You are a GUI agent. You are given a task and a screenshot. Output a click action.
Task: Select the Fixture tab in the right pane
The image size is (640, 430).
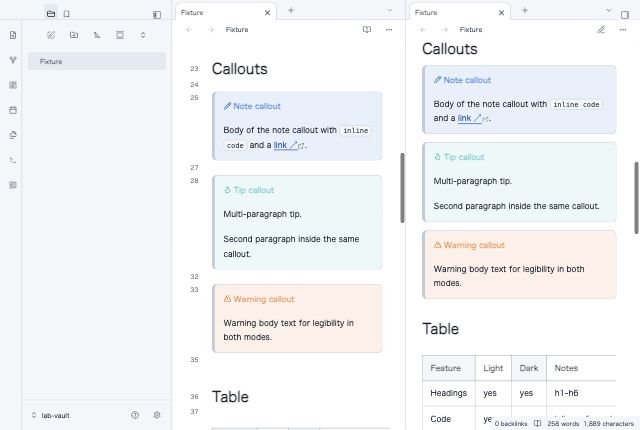click(460, 13)
